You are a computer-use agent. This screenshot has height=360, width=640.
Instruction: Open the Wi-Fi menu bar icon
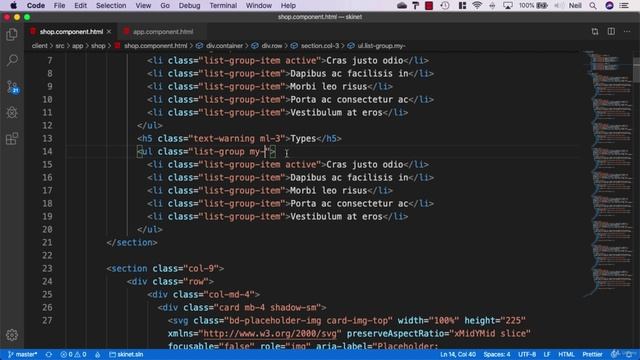(x=477, y=6)
